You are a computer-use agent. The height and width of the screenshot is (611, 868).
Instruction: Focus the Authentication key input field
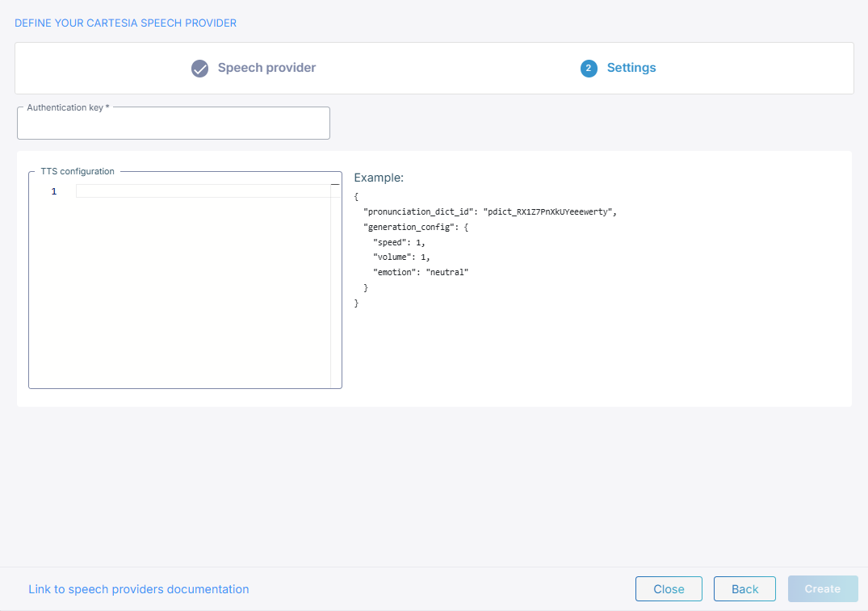(174, 123)
